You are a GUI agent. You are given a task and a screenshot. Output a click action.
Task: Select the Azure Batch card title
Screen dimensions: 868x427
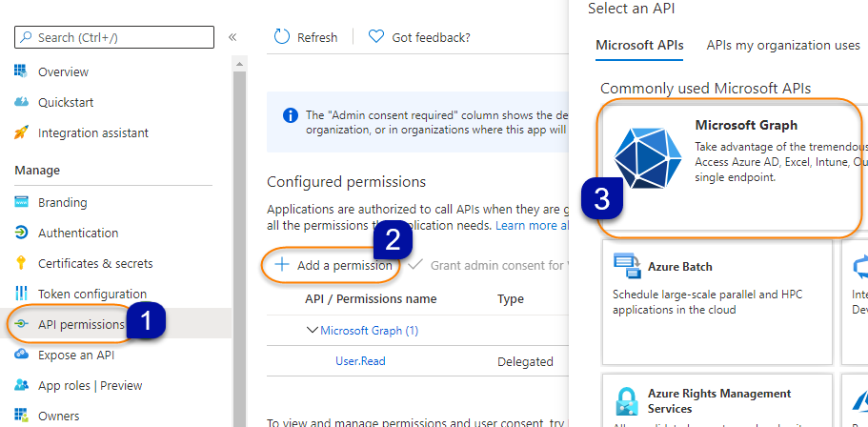pos(679,266)
